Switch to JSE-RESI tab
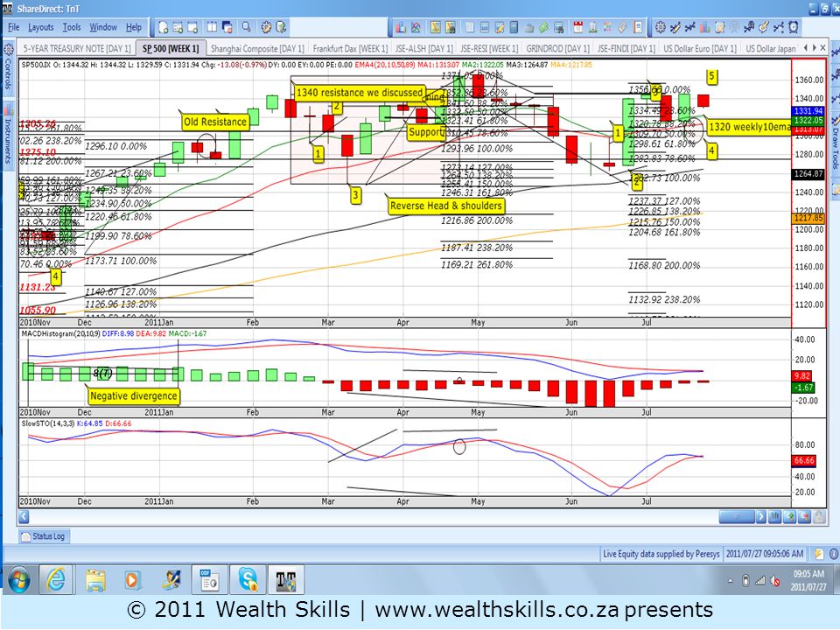 [490, 48]
